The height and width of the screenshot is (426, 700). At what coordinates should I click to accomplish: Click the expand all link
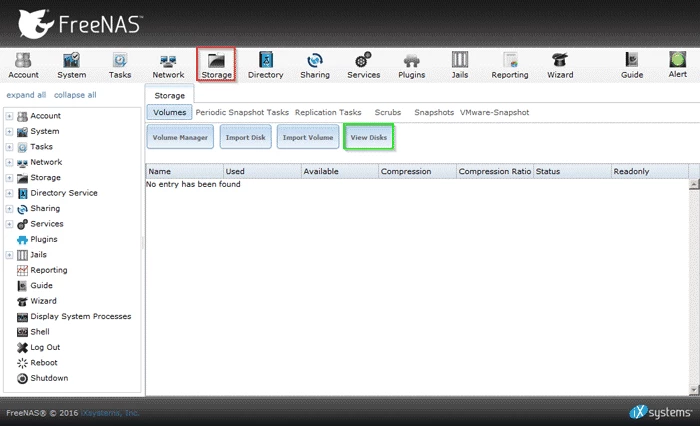(26, 95)
